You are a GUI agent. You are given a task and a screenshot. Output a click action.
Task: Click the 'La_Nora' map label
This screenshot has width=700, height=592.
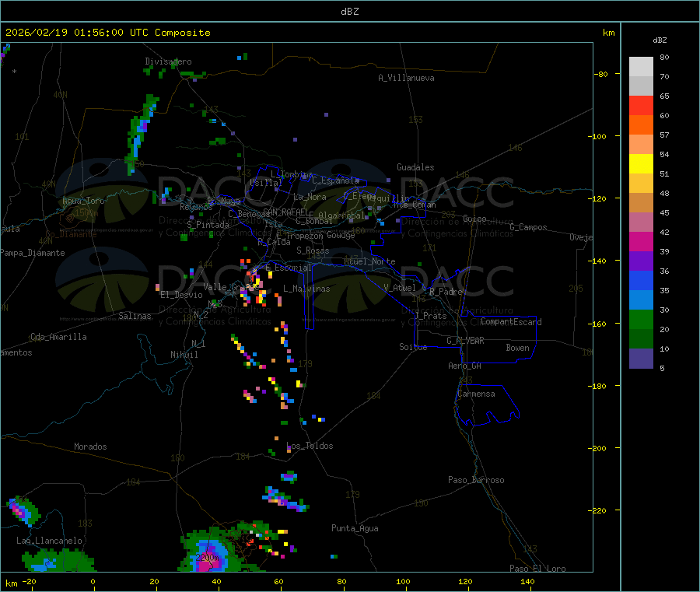[310, 197]
